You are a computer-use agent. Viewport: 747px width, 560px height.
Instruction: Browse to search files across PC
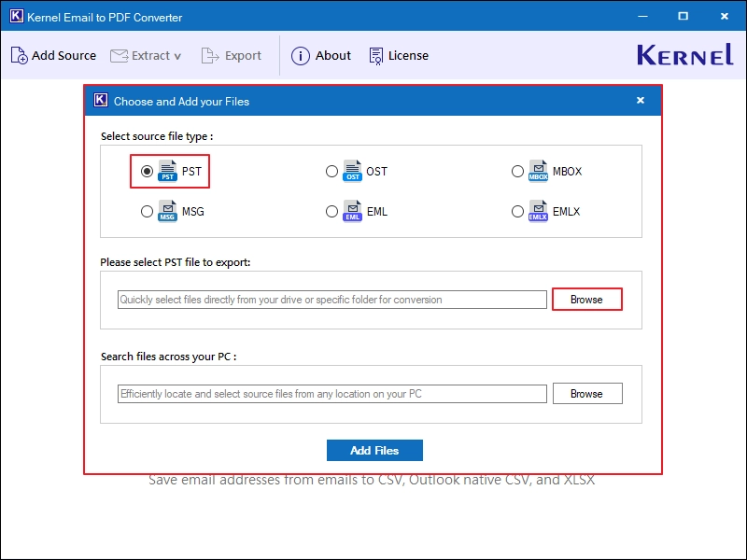tap(587, 393)
